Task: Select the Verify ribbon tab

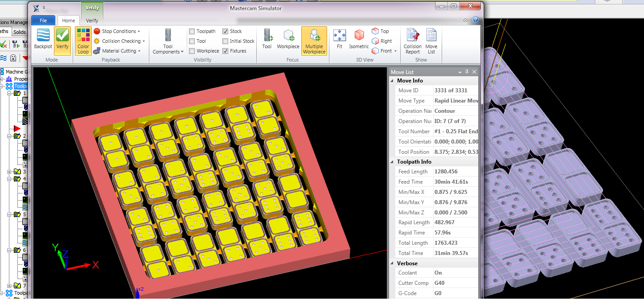Action: click(x=92, y=21)
